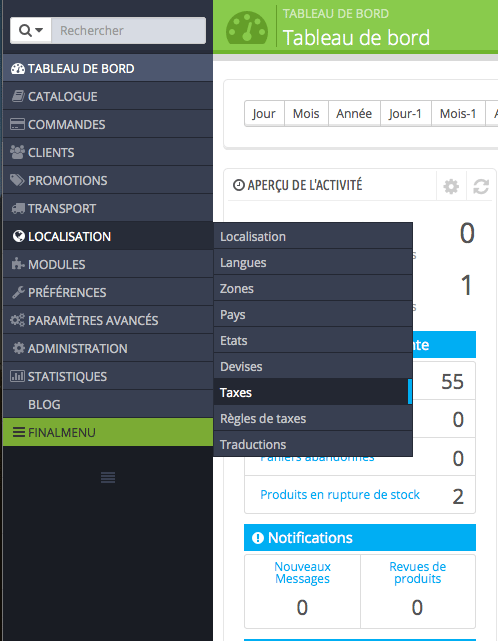Click the Catalogue book icon
Image resolution: width=498 pixels, height=641 pixels.
point(18,96)
